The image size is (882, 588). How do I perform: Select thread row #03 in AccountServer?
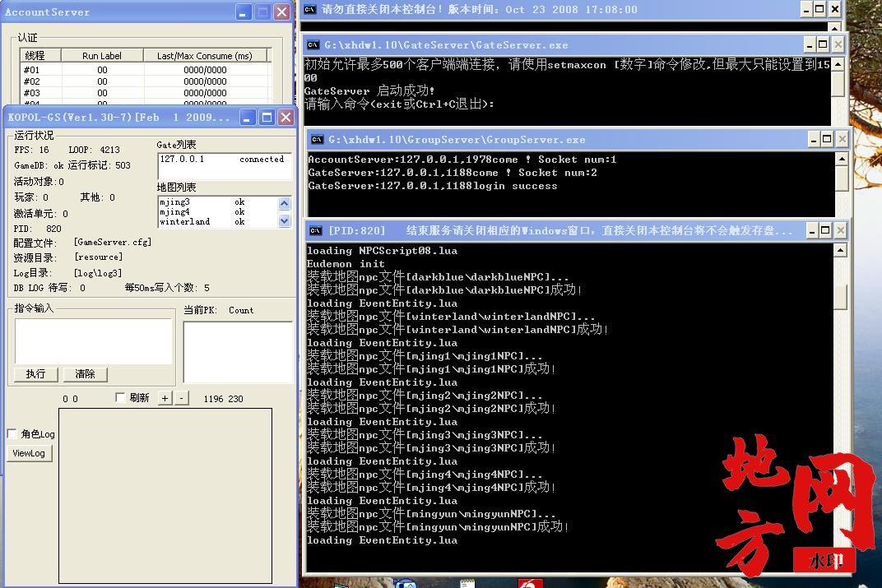click(x=145, y=92)
